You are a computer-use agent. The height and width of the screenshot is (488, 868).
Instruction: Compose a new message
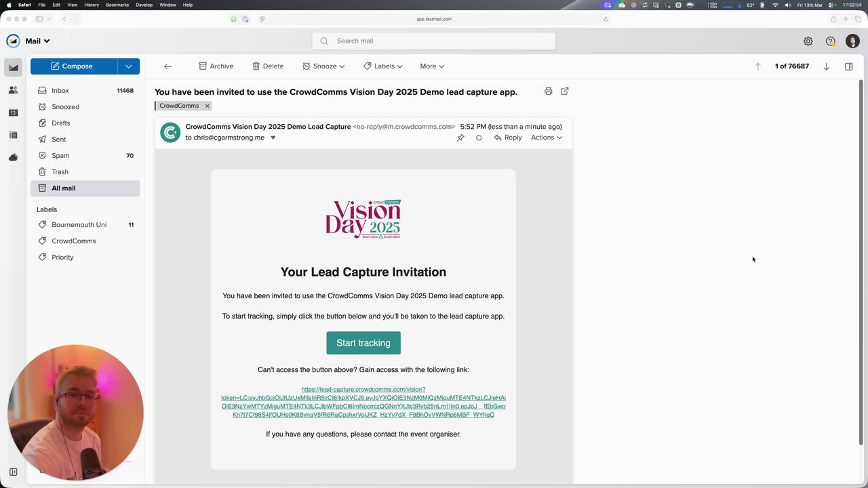click(x=73, y=66)
